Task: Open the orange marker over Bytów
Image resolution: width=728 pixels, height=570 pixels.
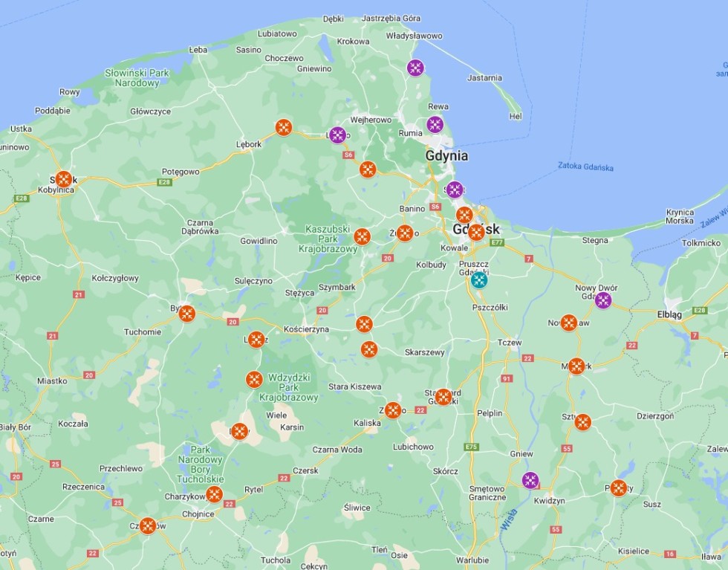Action: click(187, 314)
